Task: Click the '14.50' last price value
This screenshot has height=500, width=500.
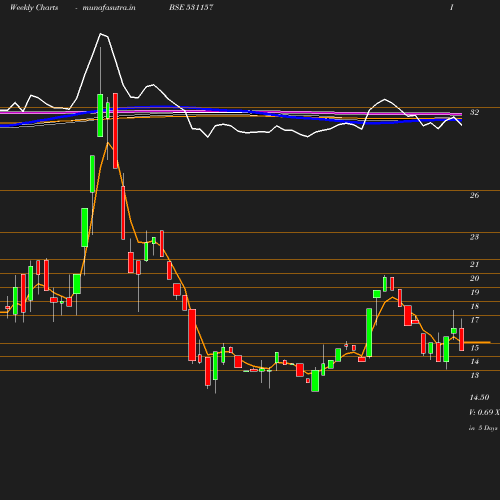Action: 479,397
